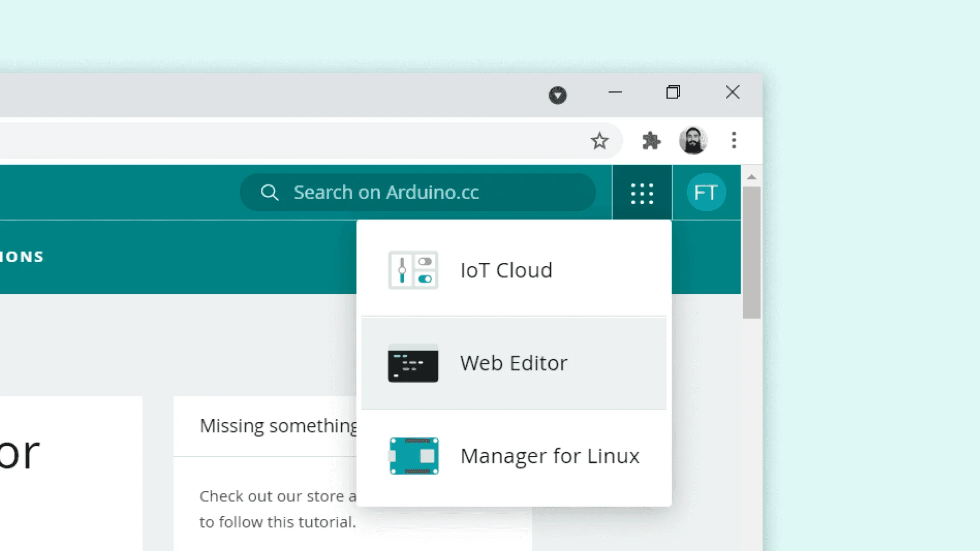The image size is (980, 551).
Task: Bookmark this page with the star icon
Action: tap(600, 140)
